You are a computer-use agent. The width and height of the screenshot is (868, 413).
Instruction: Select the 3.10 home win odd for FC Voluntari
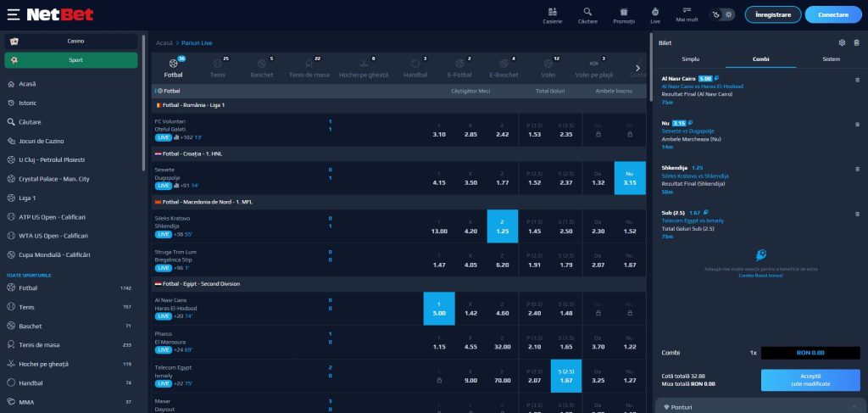[x=439, y=130]
